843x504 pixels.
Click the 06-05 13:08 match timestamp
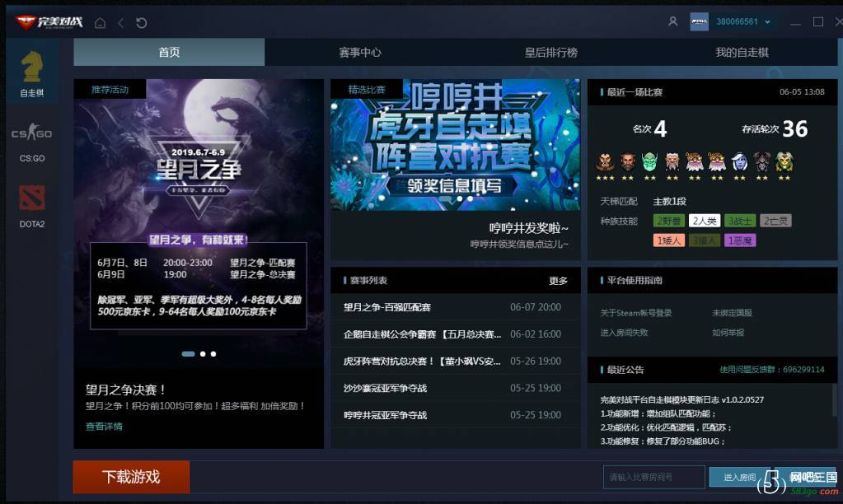802,92
